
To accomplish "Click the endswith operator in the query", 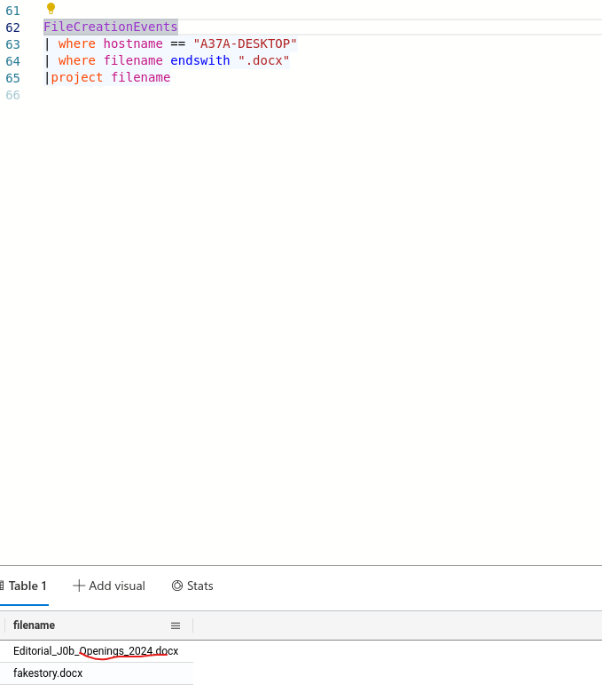I will tap(200, 60).
